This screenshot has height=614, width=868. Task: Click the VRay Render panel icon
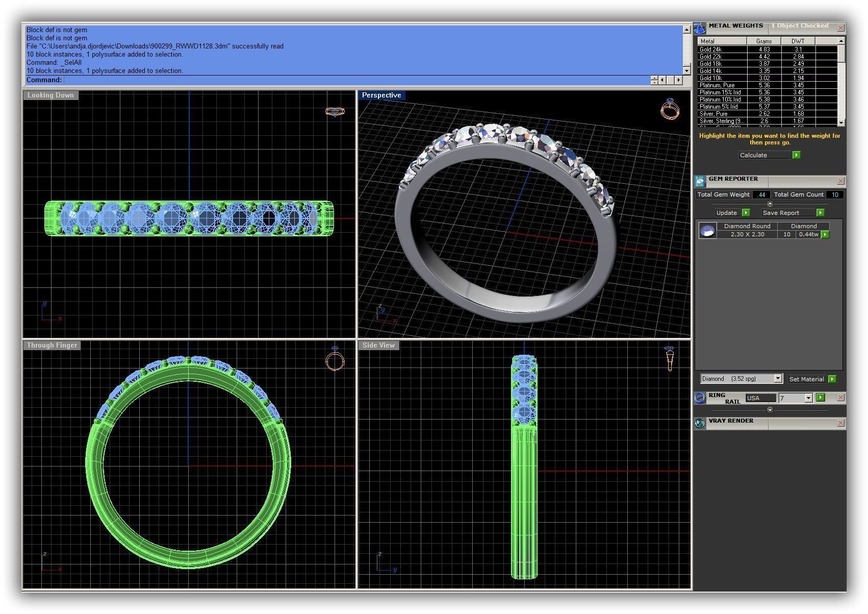coord(700,423)
